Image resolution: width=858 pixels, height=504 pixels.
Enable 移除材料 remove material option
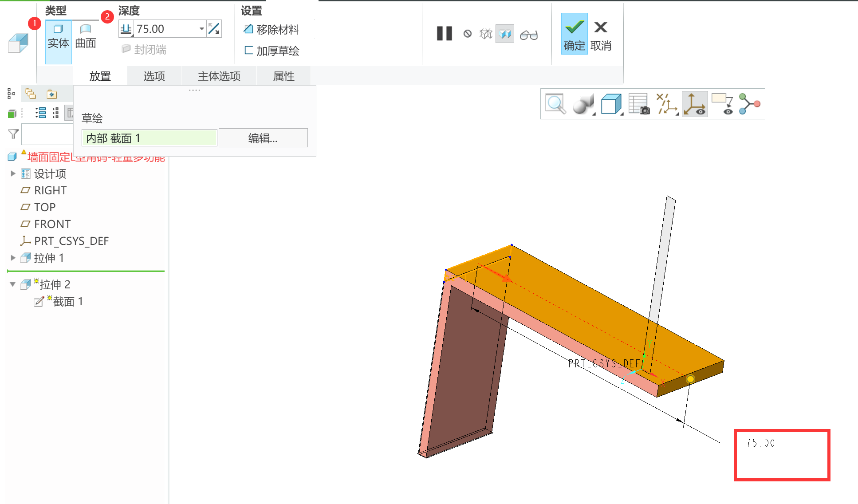271,30
